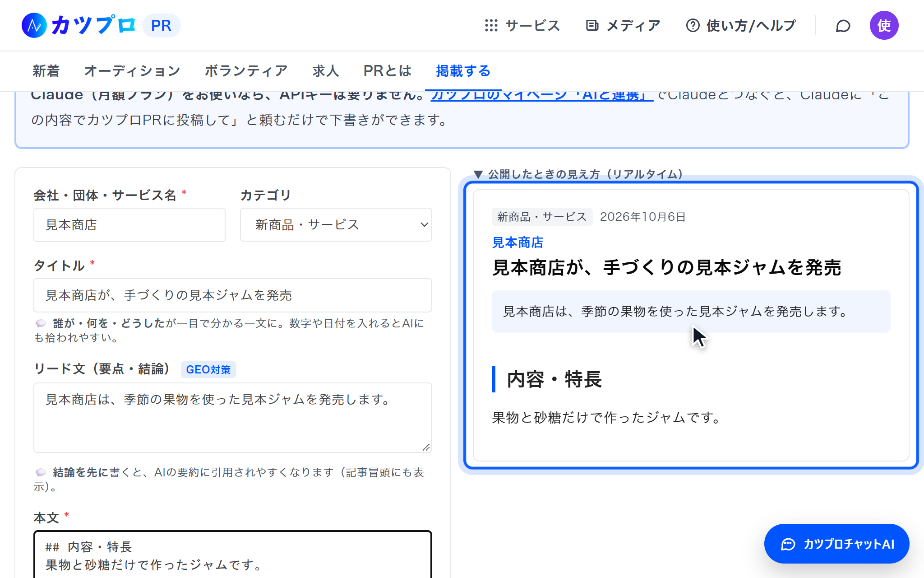Open the カテゴリ dropdown
Image resolution: width=924 pixels, height=578 pixels.
(336, 225)
